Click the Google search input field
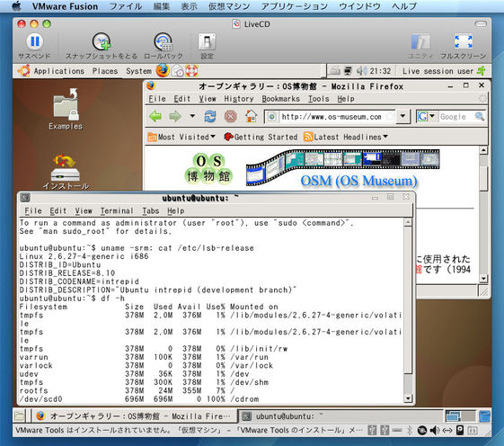This screenshot has height=446, width=504. pos(455,117)
